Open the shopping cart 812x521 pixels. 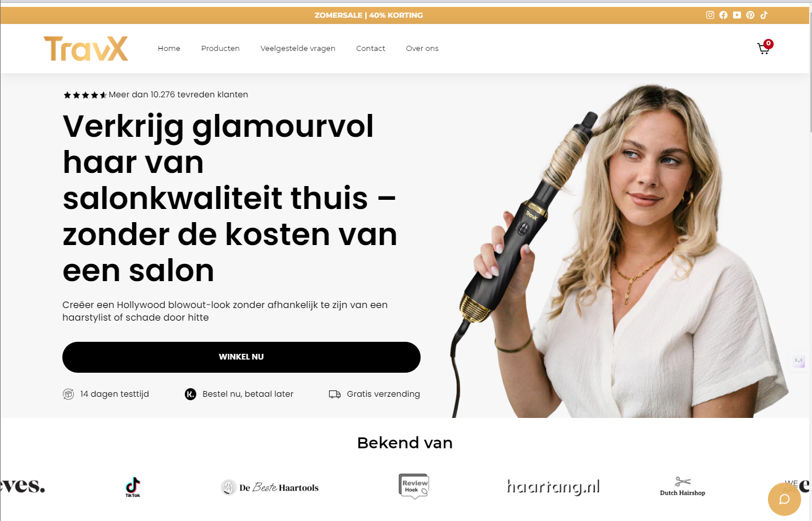(x=764, y=48)
